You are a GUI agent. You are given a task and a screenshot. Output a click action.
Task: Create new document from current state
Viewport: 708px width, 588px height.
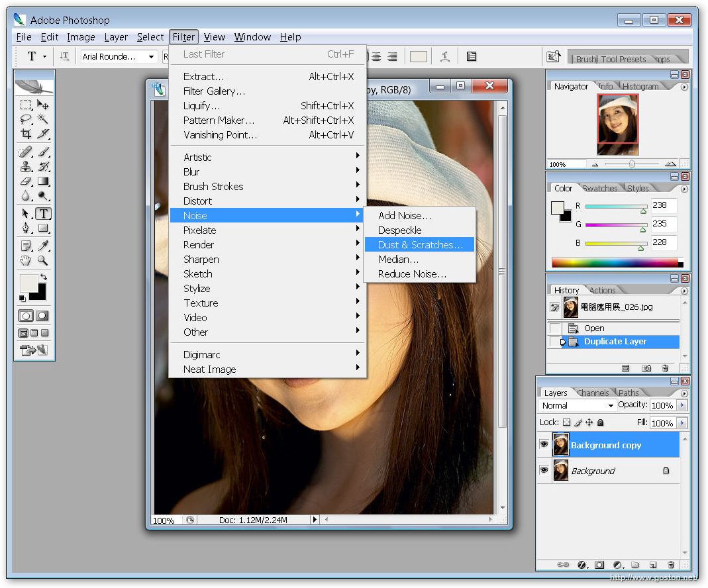625,368
